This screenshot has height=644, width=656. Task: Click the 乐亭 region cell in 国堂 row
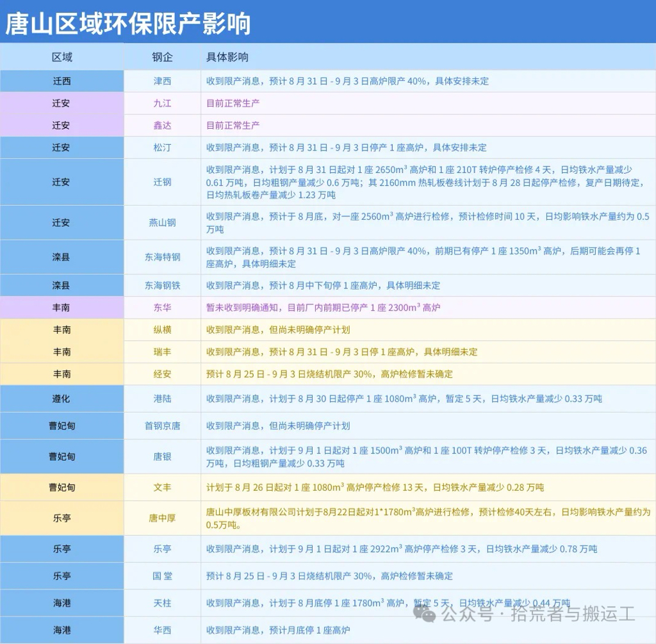[x=62, y=576]
